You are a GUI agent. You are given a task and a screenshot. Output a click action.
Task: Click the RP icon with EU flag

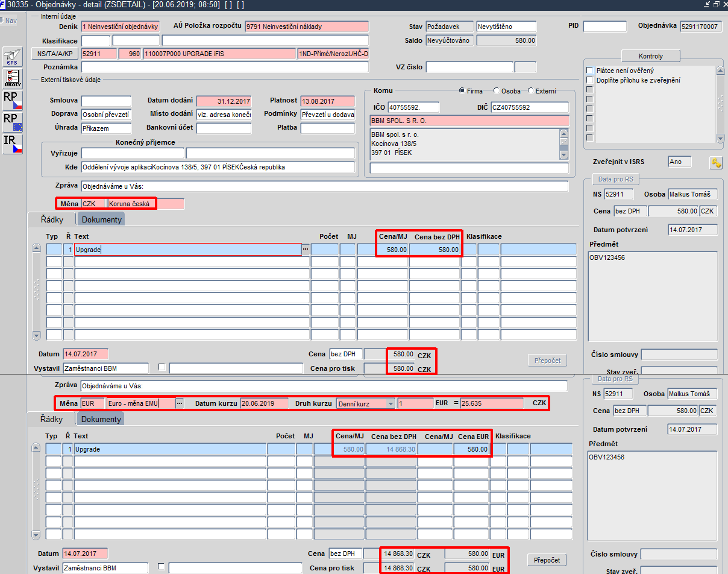[x=13, y=122]
